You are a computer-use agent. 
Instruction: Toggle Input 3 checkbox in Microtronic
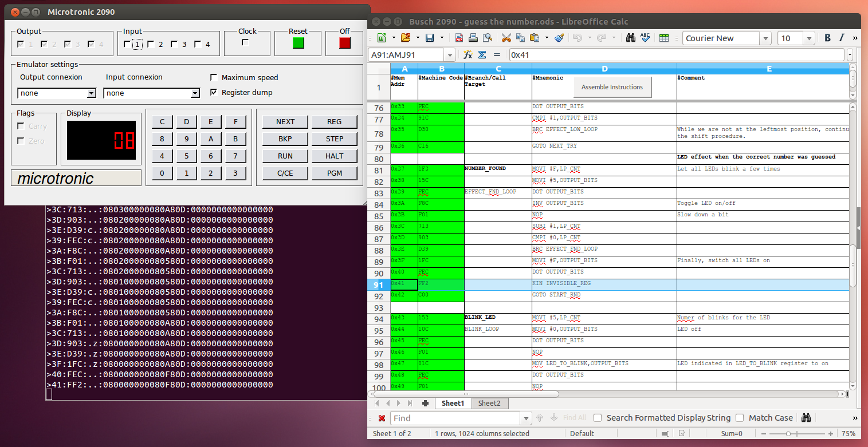click(174, 44)
